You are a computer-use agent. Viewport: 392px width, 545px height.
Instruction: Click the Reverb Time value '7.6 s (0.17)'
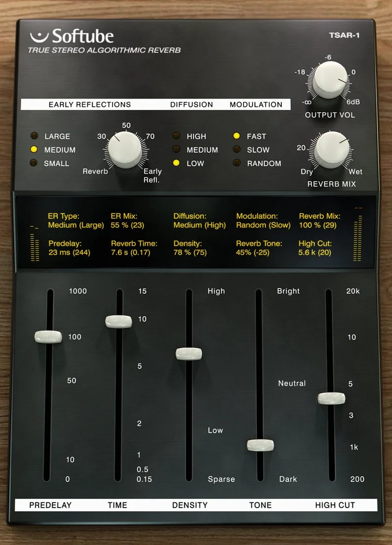[130, 252]
